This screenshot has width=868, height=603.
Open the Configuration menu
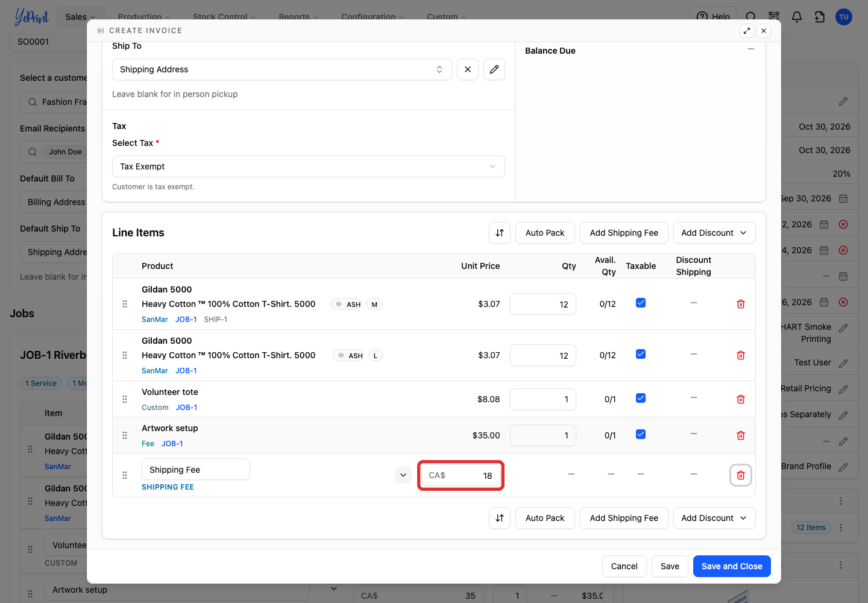click(373, 17)
